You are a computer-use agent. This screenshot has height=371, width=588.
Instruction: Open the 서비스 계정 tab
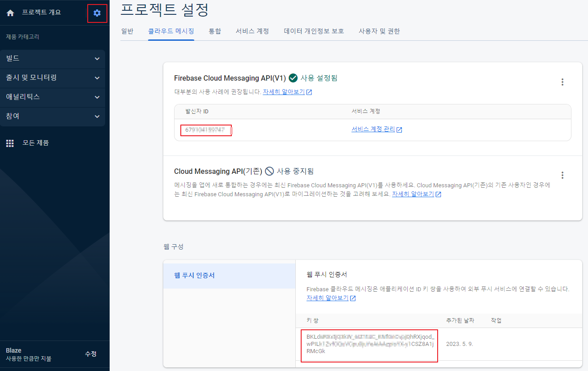coord(252,31)
